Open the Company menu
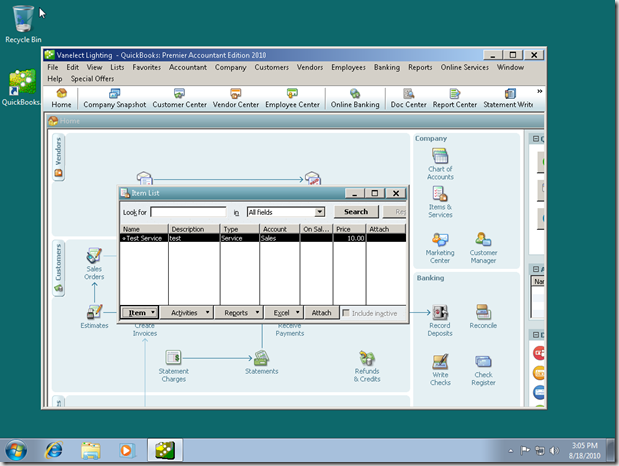The width and height of the screenshot is (619, 466). coord(231,67)
